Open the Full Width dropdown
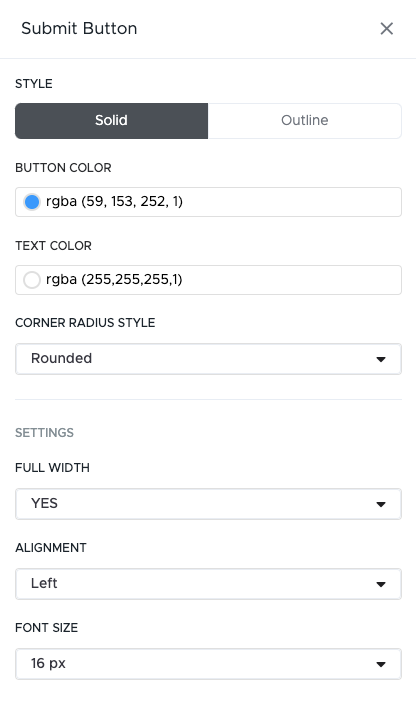Image resolution: width=416 pixels, height=701 pixels. 208,504
